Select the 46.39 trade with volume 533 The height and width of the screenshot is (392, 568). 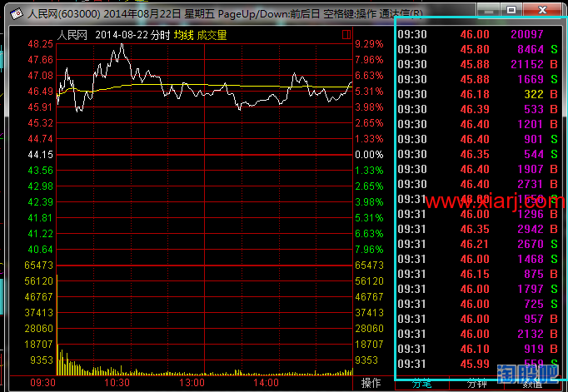(x=478, y=109)
